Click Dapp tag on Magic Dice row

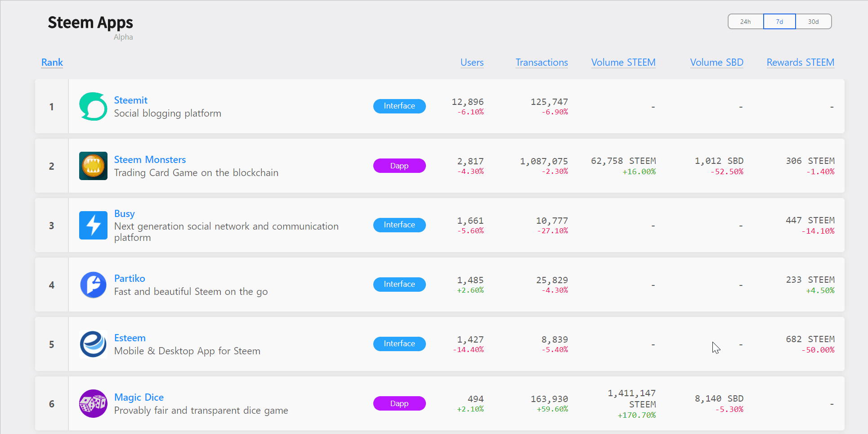click(x=399, y=403)
